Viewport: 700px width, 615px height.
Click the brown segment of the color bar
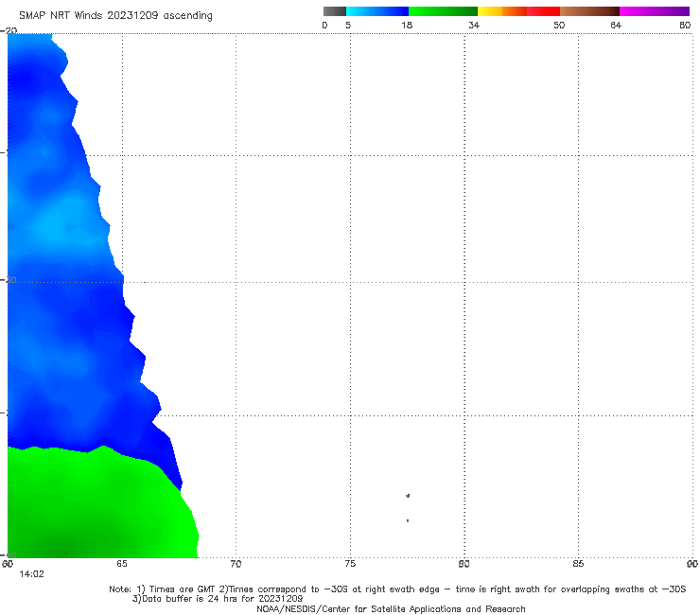(589, 11)
